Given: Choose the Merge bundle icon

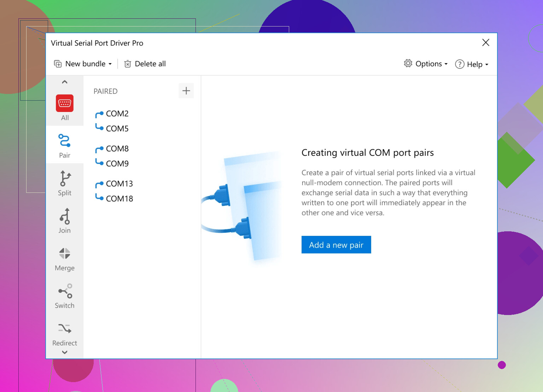Looking at the screenshot, I should (x=65, y=258).
